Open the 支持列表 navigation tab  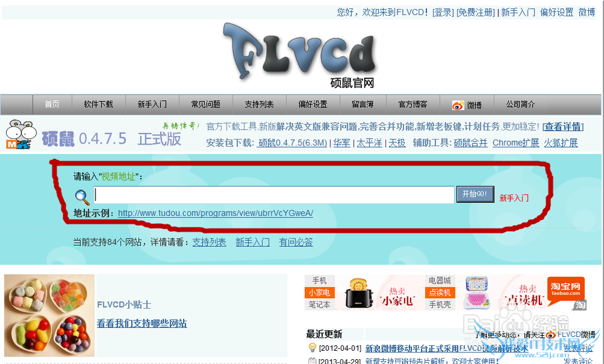[259, 104]
